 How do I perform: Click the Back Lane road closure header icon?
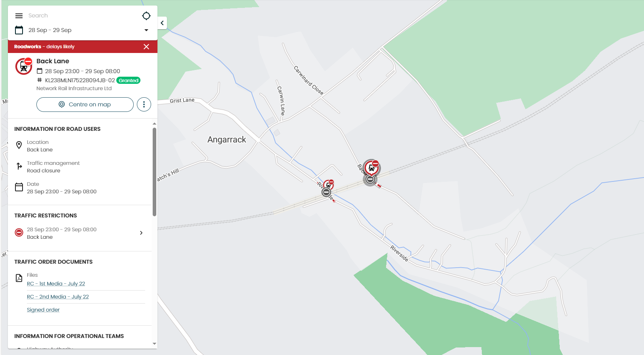pos(24,66)
